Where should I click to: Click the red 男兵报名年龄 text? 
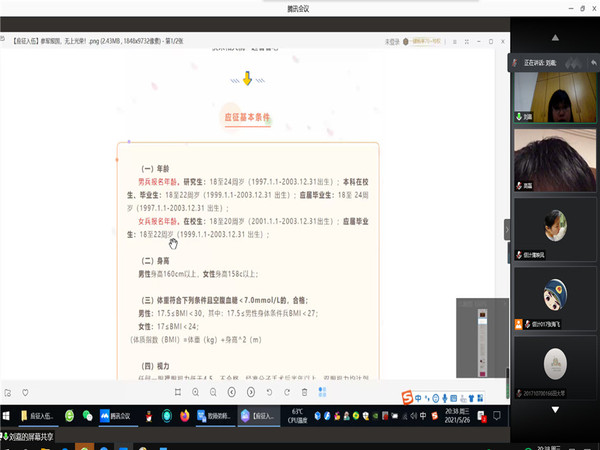[157, 182]
